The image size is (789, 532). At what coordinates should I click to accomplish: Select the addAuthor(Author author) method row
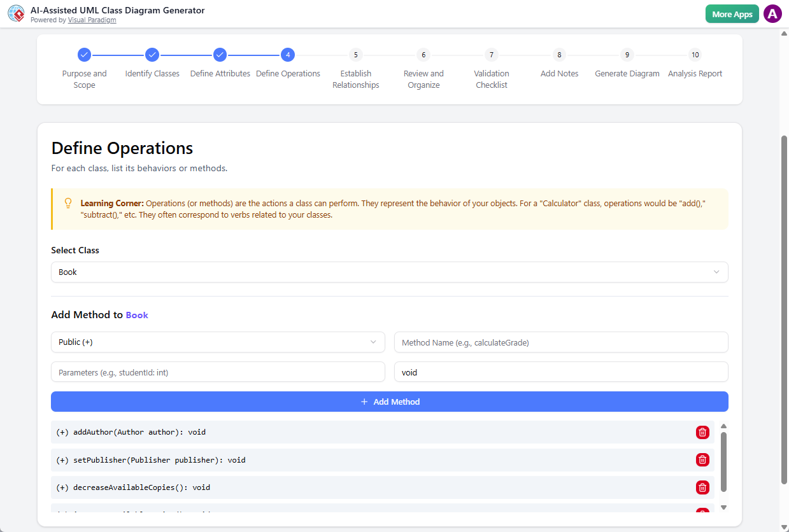click(383, 432)
